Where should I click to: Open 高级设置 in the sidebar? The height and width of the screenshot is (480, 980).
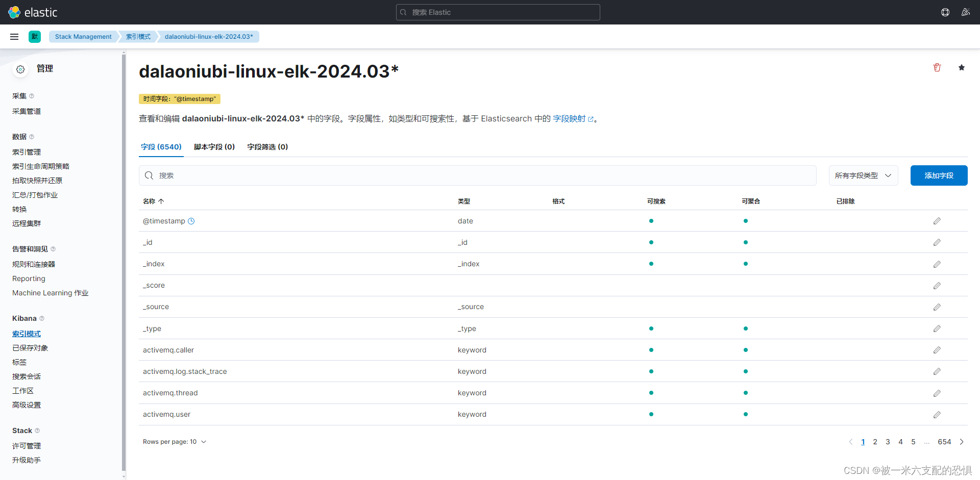click(x=27, y=405)
